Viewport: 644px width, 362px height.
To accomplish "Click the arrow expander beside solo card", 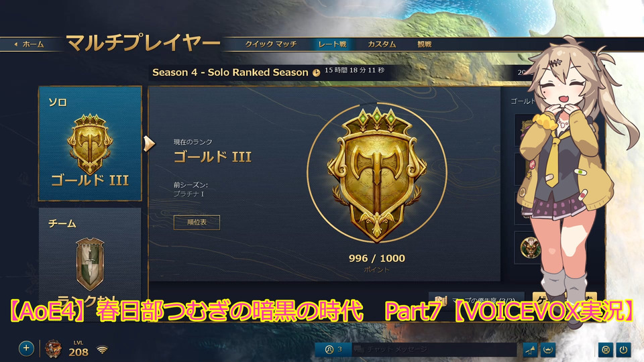I will (x=149, y=143).
